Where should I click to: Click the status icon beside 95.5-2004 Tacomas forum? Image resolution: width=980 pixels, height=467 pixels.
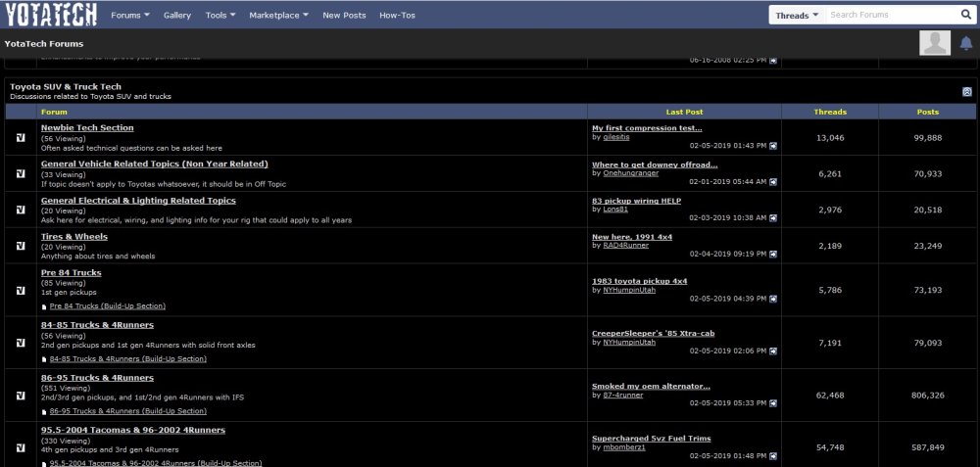pyautogui.click(x=21, y=447)
